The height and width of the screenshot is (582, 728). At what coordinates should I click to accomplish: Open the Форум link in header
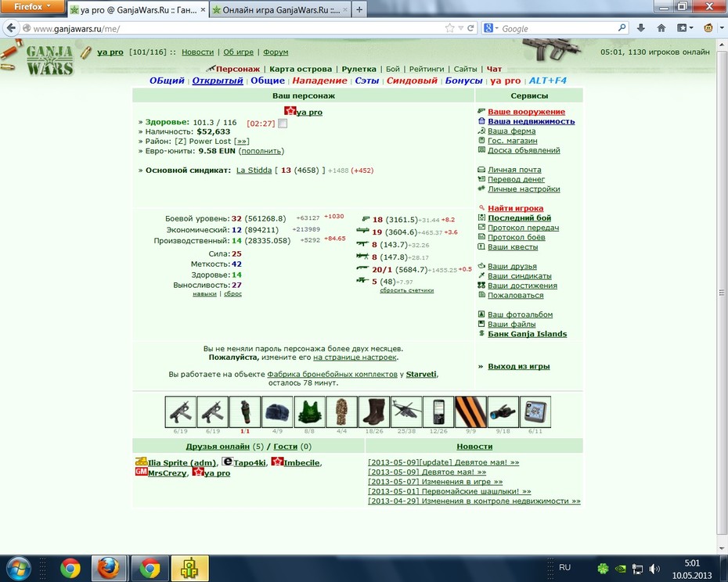pos(276,52)
